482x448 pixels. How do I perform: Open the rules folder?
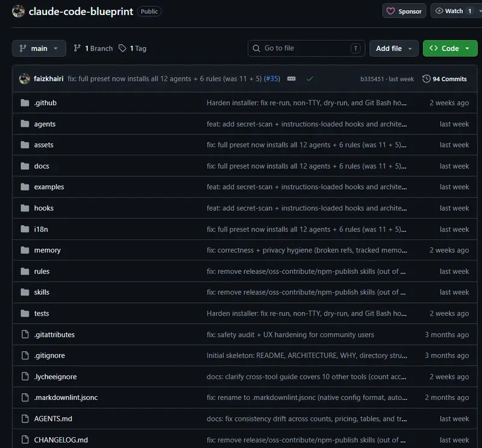click(42, 272)
